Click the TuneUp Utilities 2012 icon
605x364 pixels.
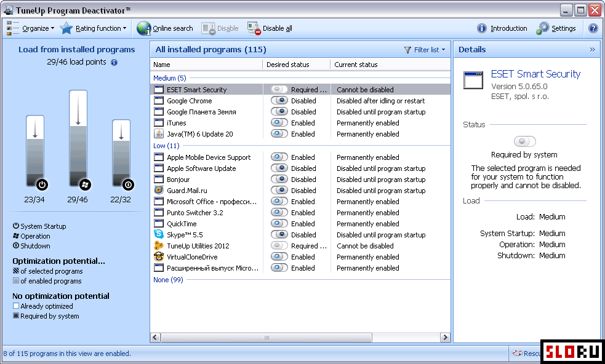click(x=159, y=245)
